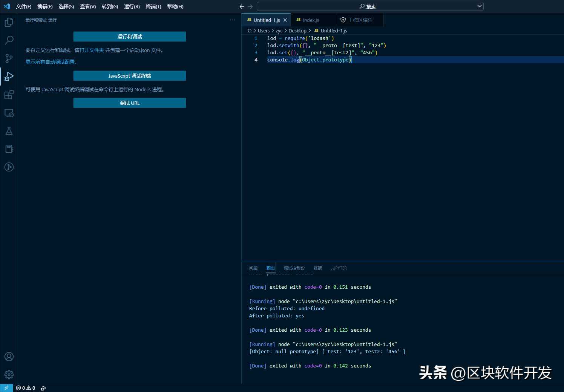The image size is (564, 392).
Task: Click the debug launch icon in status bar
Action: (43, 388)
